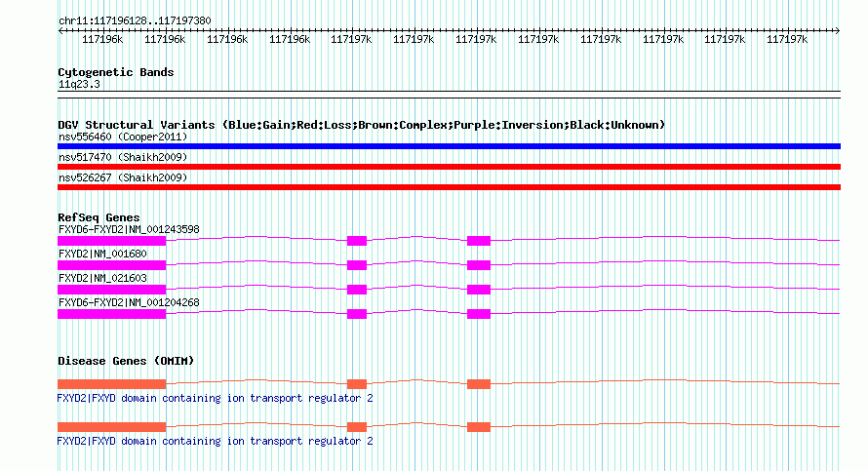The height and width of the screenshot is (471, 868).
Task: Click the long orange exon of lower OMIM gene
Action: click(x=112, y=427)
